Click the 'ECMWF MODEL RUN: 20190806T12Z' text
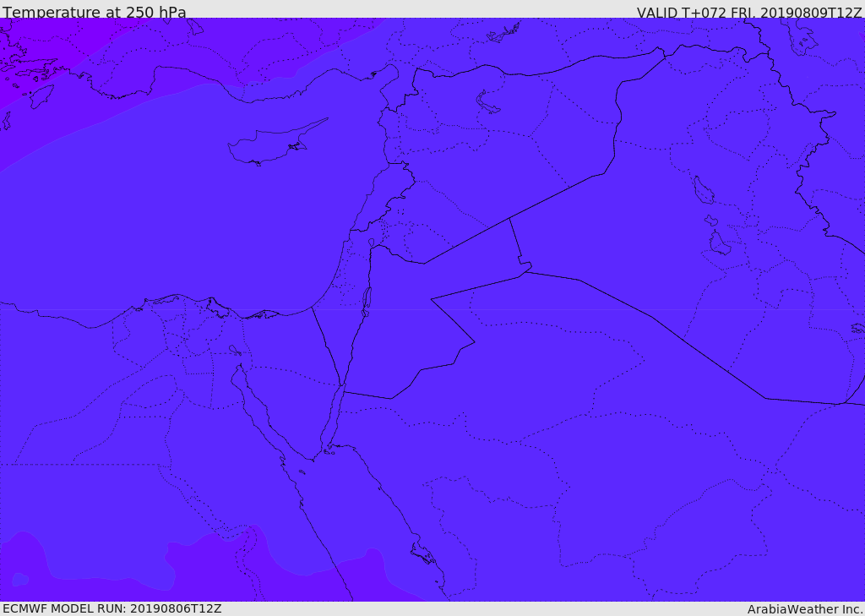 point(112,609)
